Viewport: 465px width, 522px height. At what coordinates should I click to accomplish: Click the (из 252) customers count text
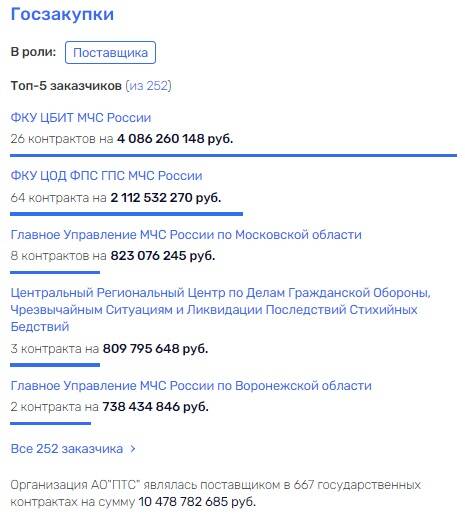pos(148,86)
